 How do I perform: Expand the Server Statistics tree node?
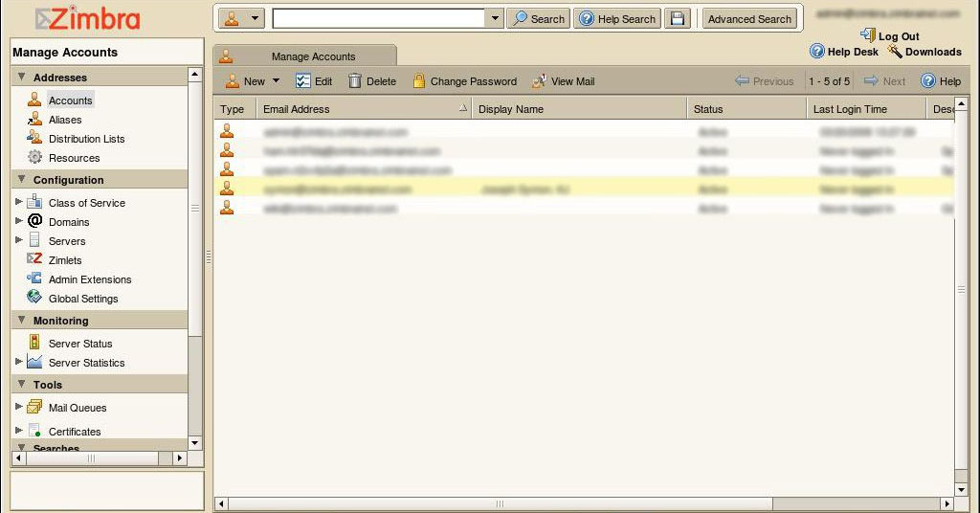[x=19, y=361]
